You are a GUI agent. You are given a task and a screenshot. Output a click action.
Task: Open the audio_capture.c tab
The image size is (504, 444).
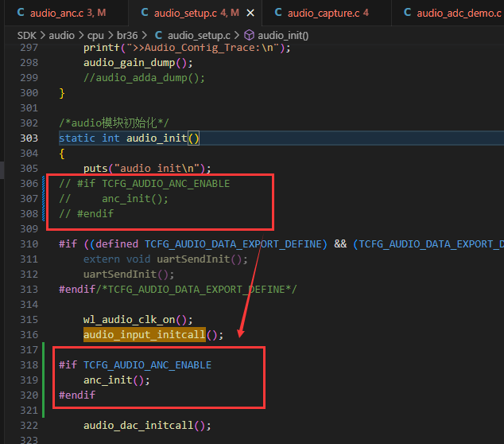(328, 13)
